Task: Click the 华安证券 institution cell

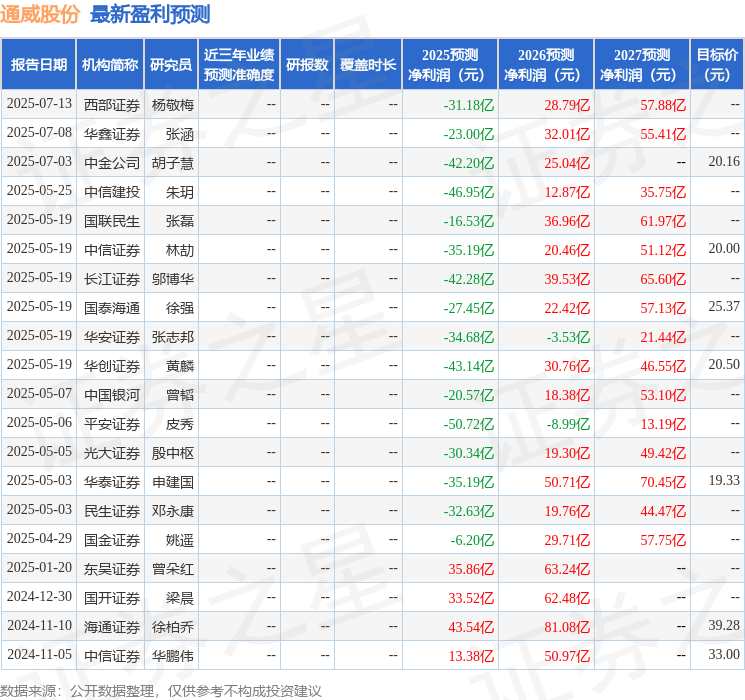Action: [112, 337]
